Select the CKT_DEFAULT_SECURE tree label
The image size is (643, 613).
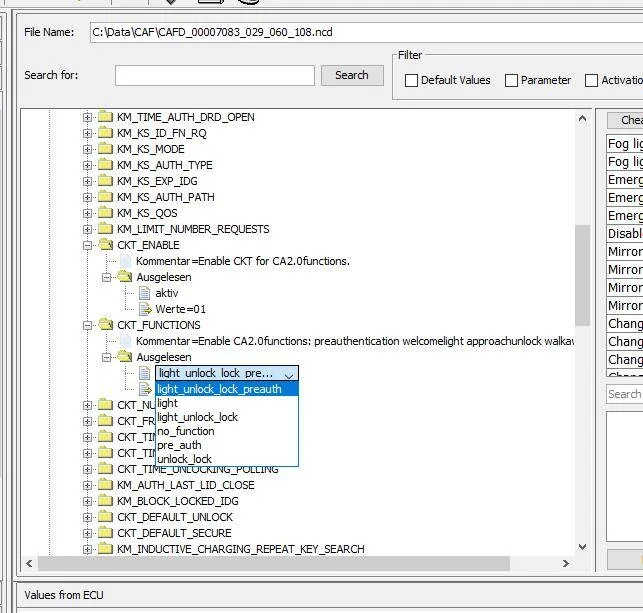coord(174,533)
